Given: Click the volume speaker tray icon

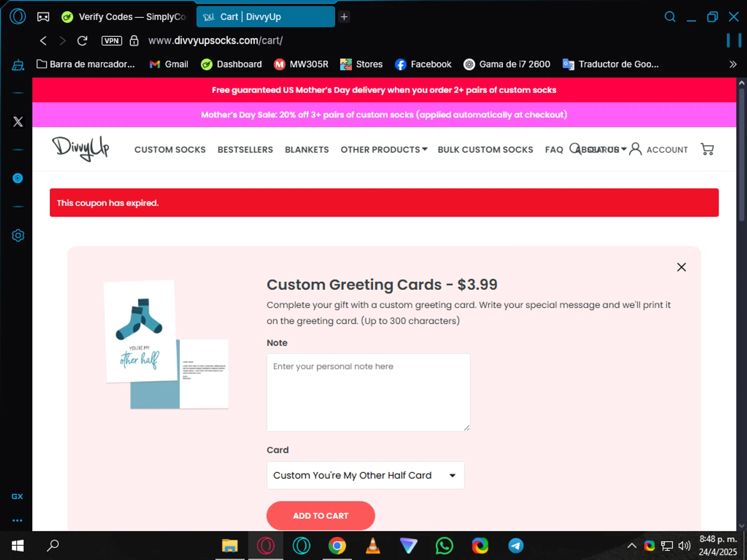Looking at the screenshot, I should [x=685, y=546].
